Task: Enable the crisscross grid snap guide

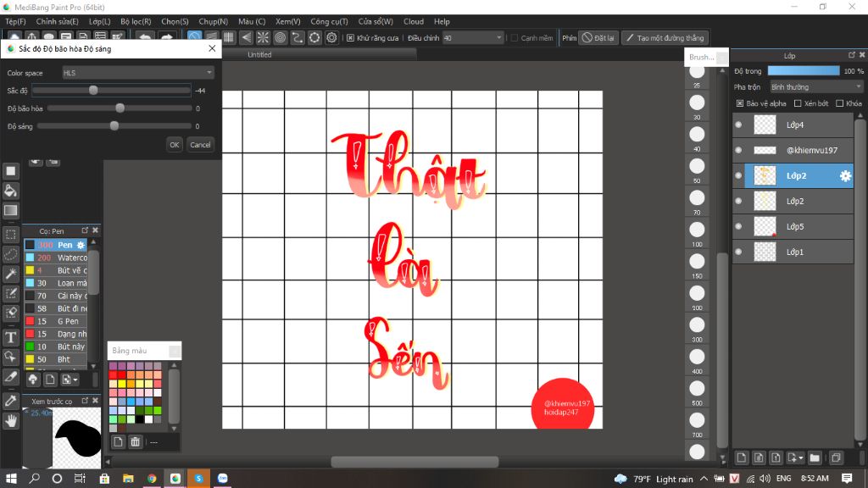Action: coord(229,37)
